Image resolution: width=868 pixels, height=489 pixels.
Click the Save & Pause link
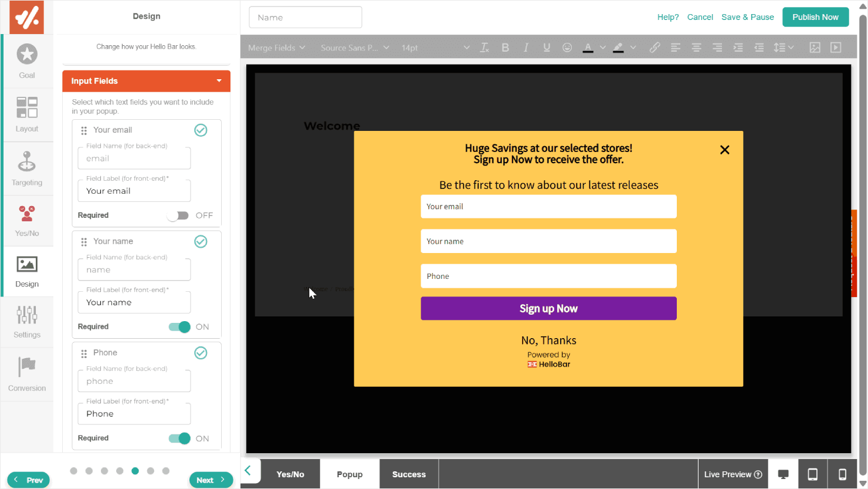(747, 17)
